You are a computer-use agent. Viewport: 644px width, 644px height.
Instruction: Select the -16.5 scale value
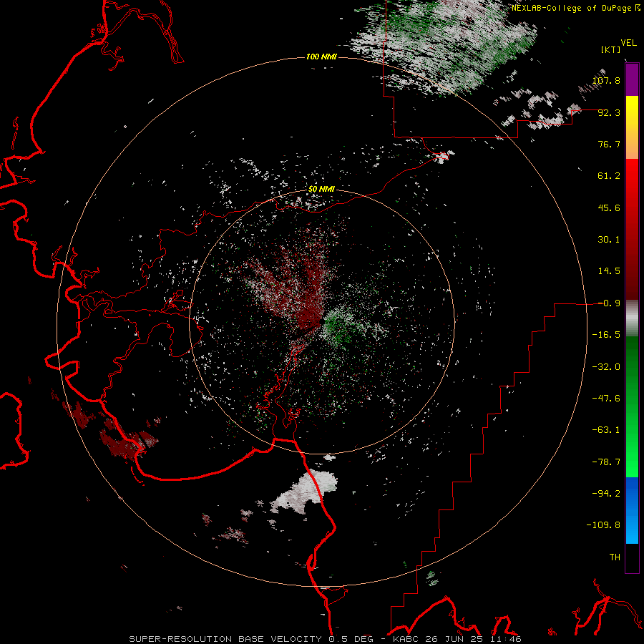point(606,335)
